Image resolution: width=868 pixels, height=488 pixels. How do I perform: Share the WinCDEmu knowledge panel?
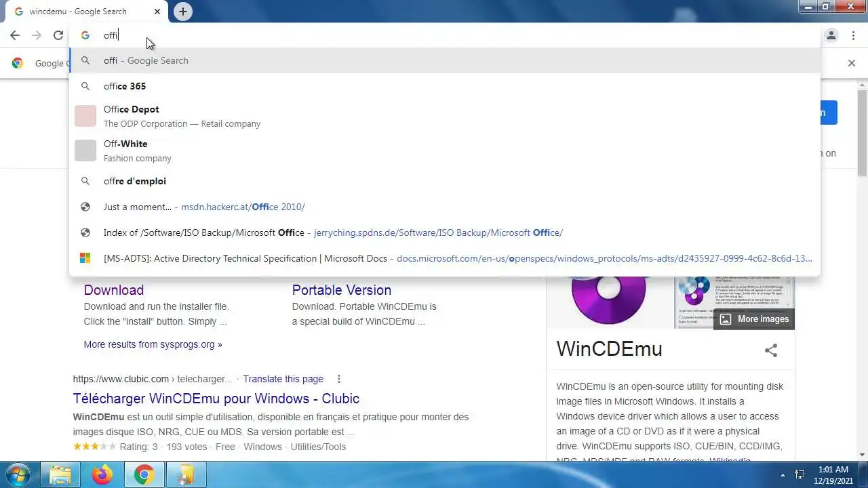click(771, 350)
